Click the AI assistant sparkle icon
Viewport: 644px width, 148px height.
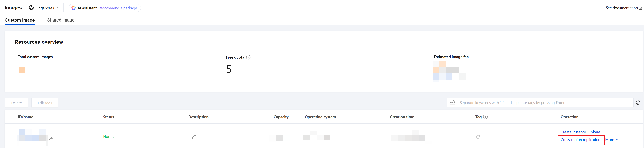coord(73,8)
